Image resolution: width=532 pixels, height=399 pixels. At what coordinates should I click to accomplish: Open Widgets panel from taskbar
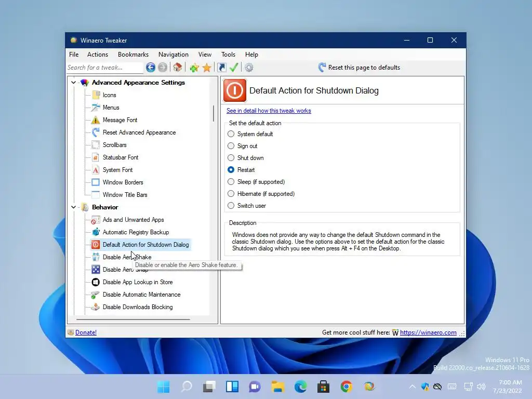[232, 387]
